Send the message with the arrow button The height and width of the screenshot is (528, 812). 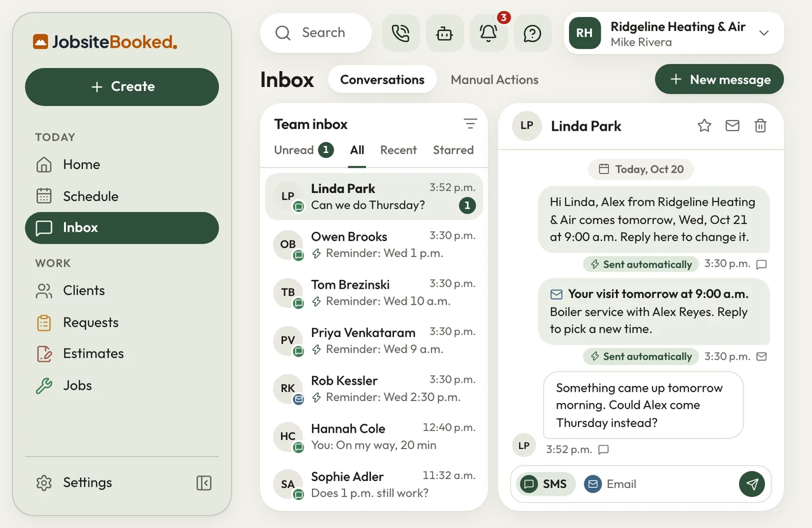(x=752, y=484)
